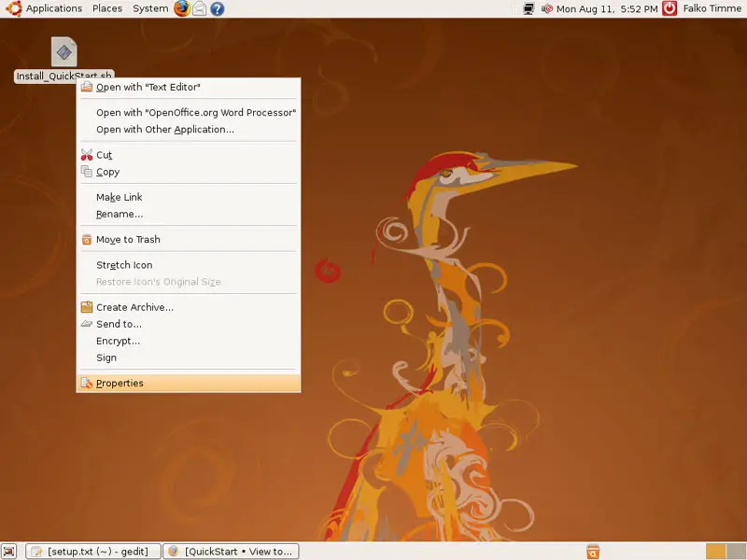Viewport: 747px width, 560px height.
Task: Click the volume speaker tray icon
Action: click(547, 8)
